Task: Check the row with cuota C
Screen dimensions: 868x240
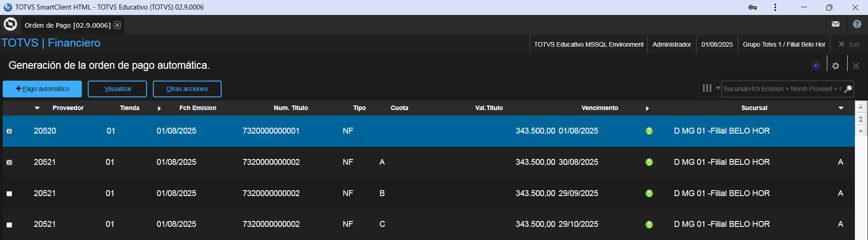Action: (9, 225)
